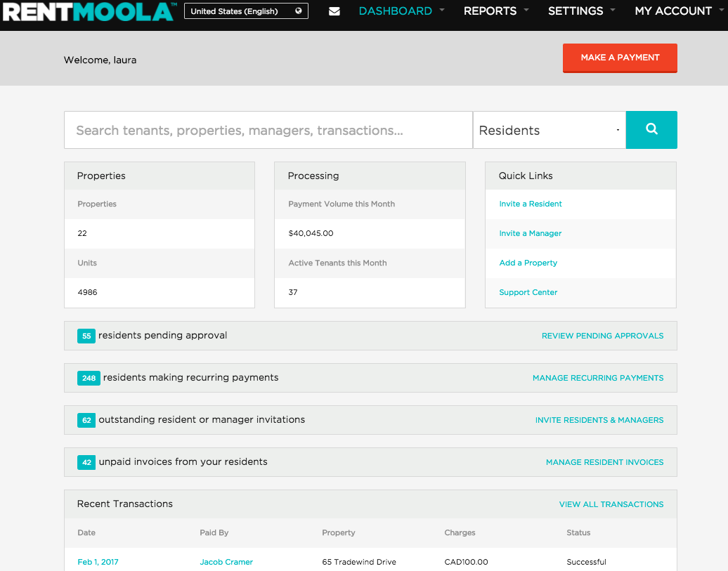The image size is (728, 571).
Task: Expand the Reports menu arrow
Action: (526, 9)
